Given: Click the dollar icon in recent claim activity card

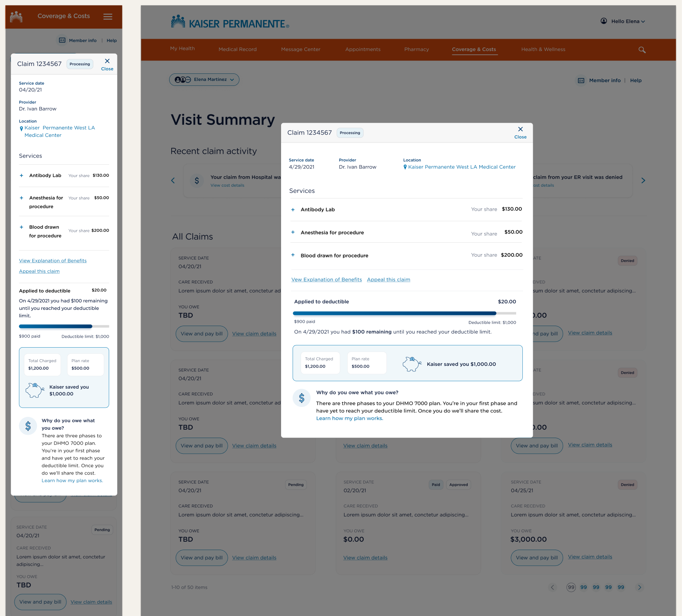Looking at the screenshot, I should click(x=197, y=180).
